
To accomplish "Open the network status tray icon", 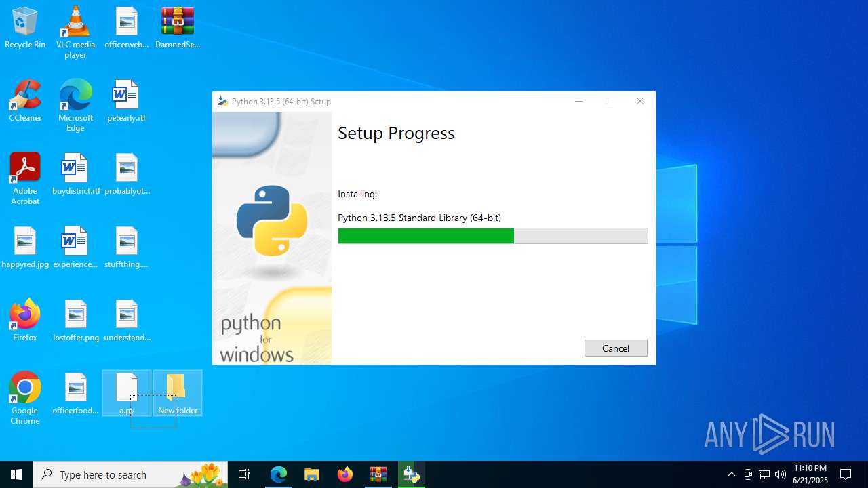I will [764, 474].
